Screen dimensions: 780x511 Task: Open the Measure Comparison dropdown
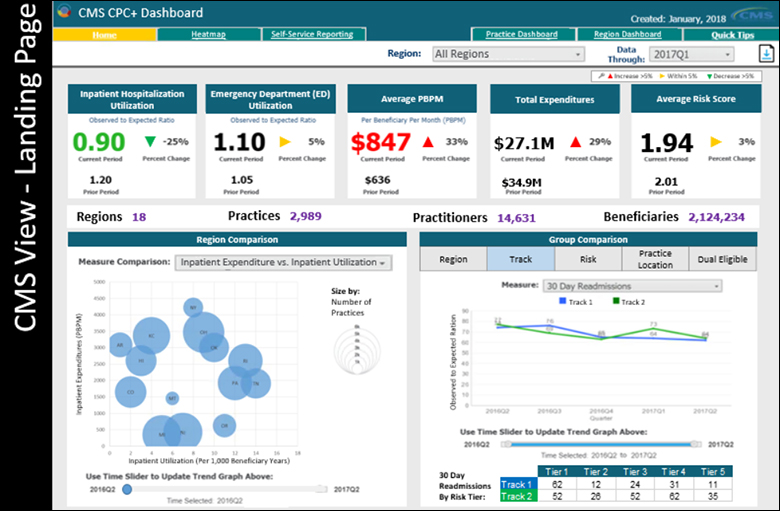tap(284, 262)
